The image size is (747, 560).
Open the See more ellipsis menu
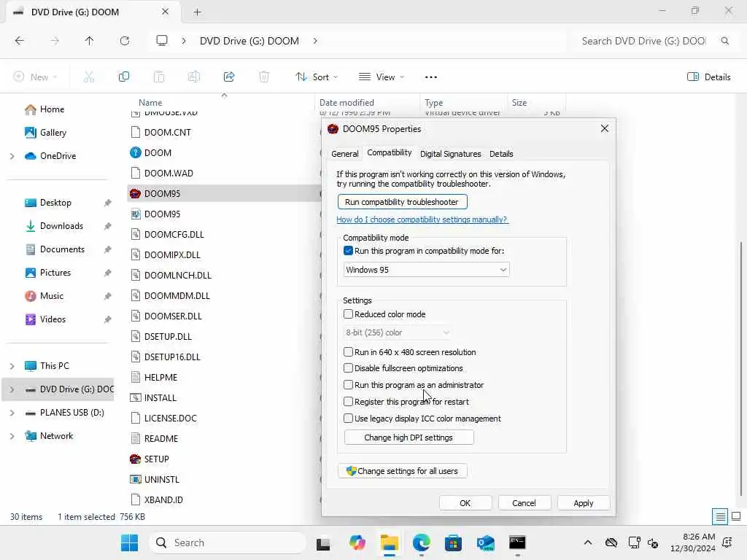tap(430, 77)
